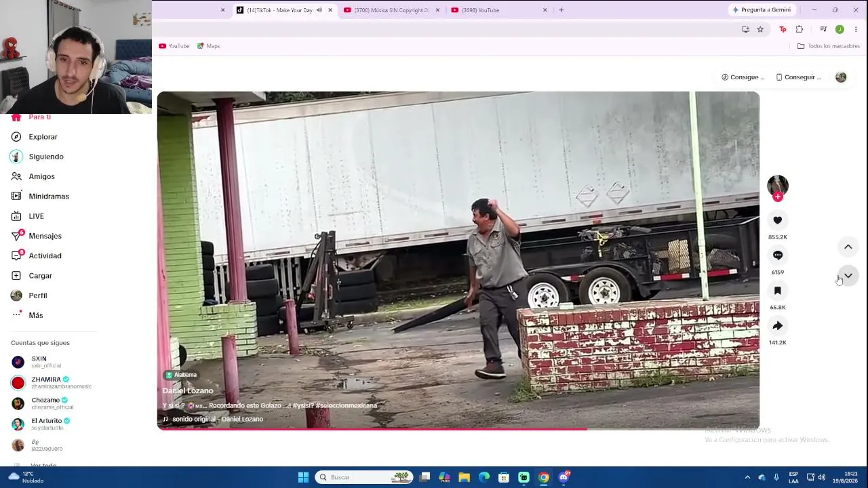The height and width of the screenshot is (488, 868).
Task: Follow the creator with the red plus badge
Action: click(x=778, y=197)
